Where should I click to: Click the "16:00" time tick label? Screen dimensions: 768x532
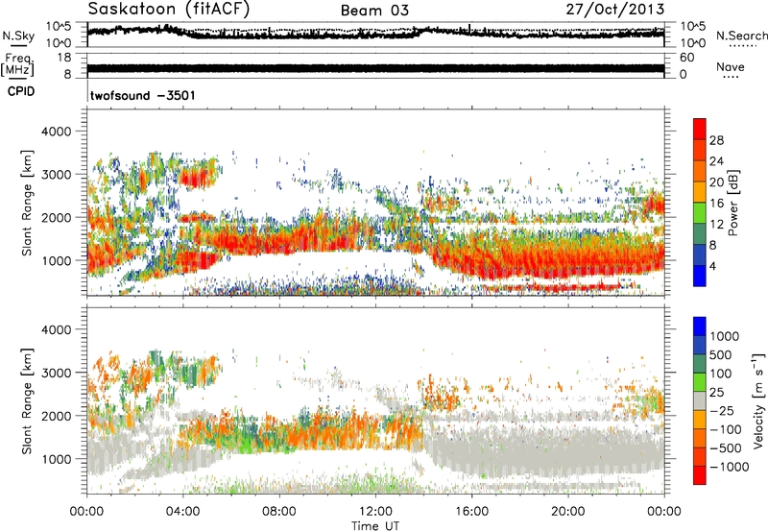[471, 512]
